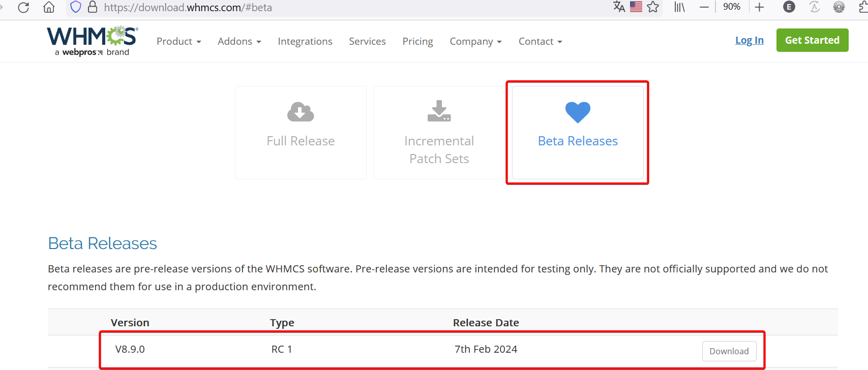Click the V8.9.0 version cell
868x370 pixels.
tap(130, 349)
